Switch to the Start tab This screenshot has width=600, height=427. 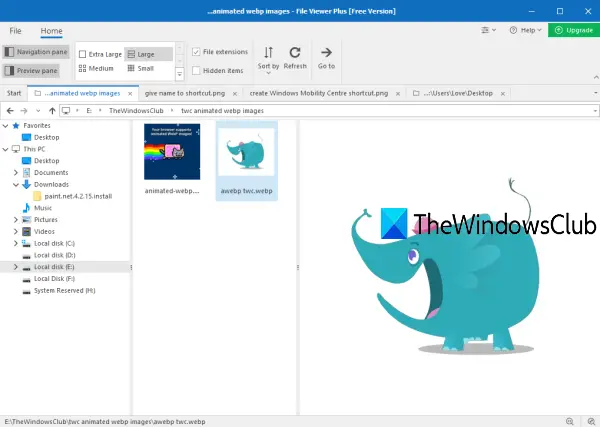click(14, 93)
